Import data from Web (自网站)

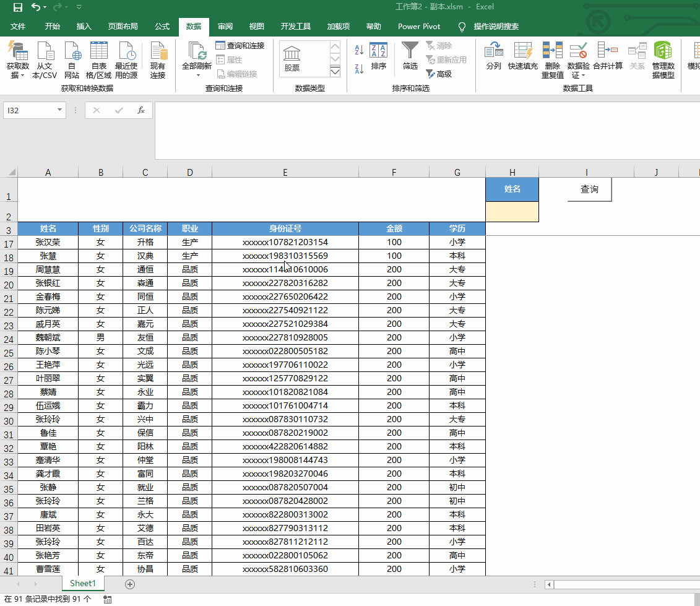click(x=72, y=60)
